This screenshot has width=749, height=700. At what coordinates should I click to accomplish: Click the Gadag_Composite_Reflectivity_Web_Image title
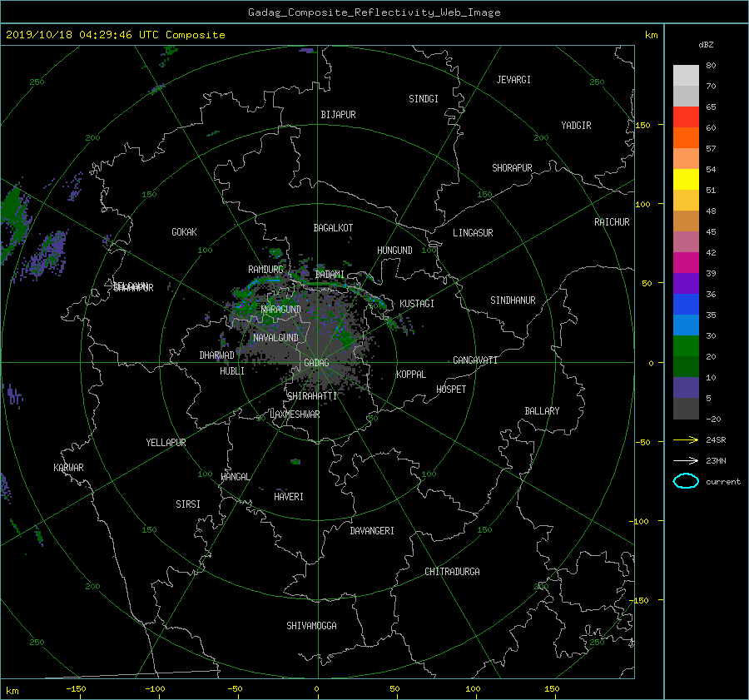click(374, 12)
